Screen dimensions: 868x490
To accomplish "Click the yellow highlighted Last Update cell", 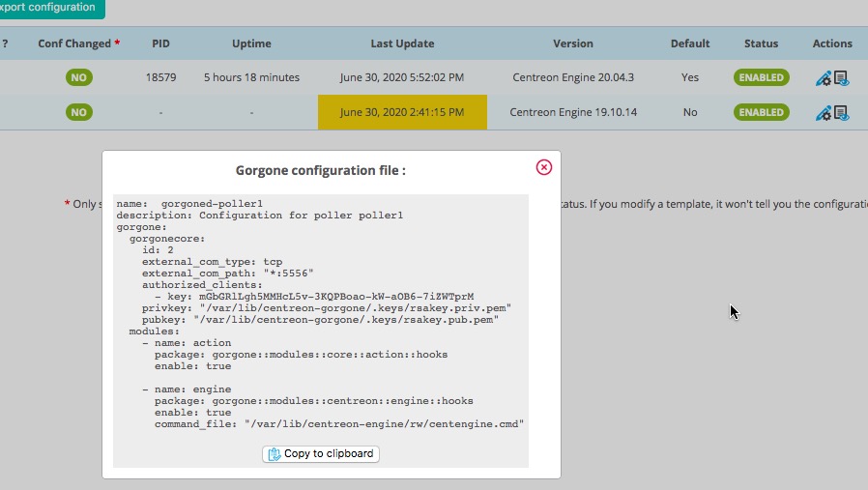I will [x=402, y=112].
